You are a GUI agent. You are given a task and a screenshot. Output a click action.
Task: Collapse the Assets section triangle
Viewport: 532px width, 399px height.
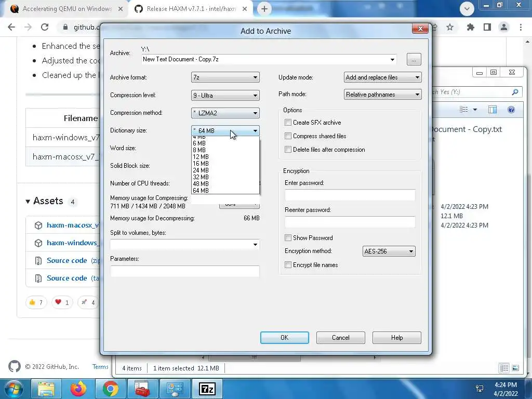pyautogui.click(x=28, y=202)
